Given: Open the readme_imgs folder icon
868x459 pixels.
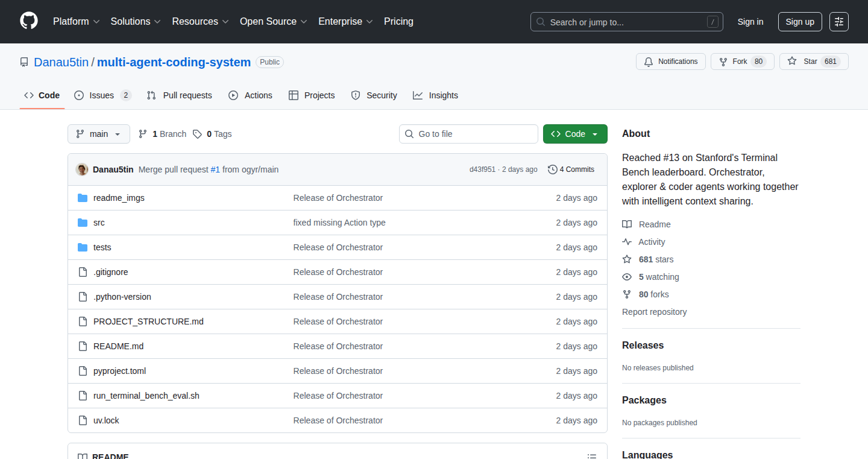Looking at the screenshot, I should (x=83, y=198).
